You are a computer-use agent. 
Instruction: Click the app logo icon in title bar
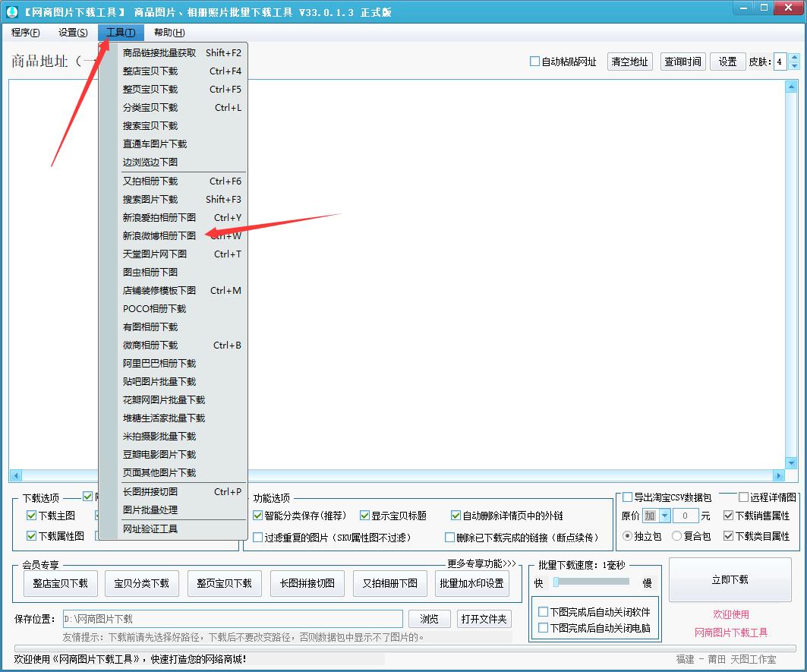[12, 12]
